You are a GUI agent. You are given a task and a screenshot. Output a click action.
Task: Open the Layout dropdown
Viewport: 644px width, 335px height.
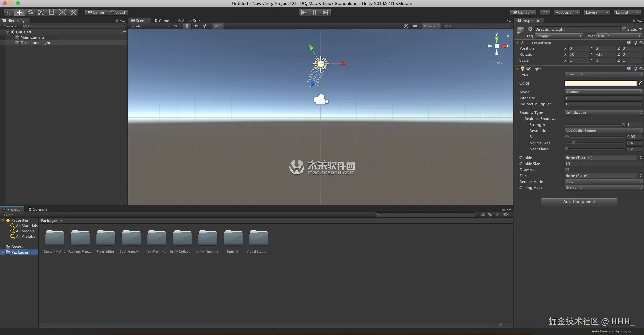627,12
